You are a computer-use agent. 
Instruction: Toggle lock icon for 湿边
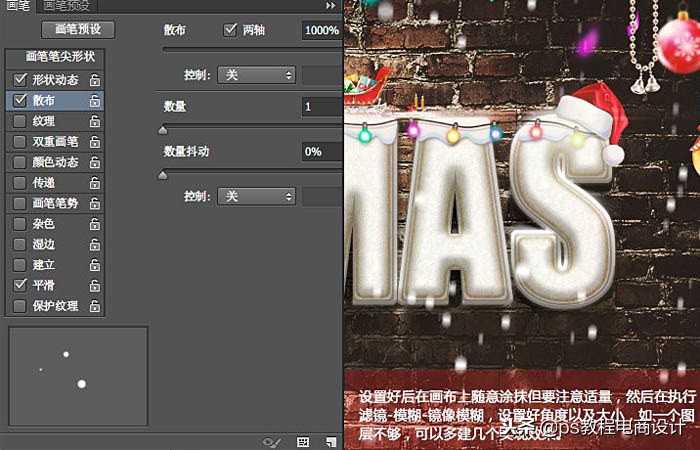(95, 245)
